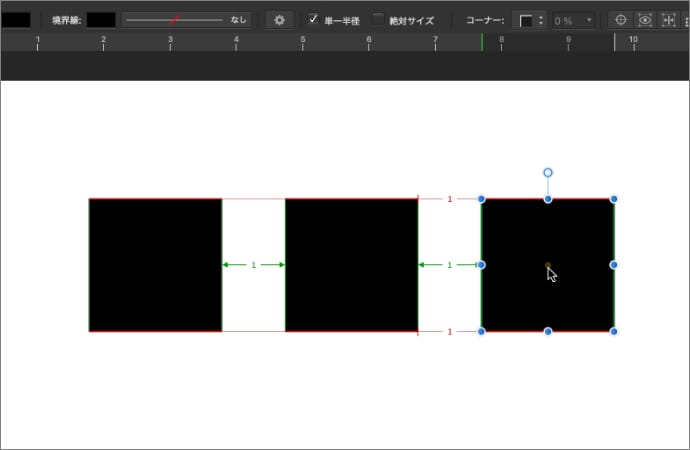Viewport: 690px width, 450px height.
Task: Open the stroke line style selector showing なし
Action: (186, 20)
